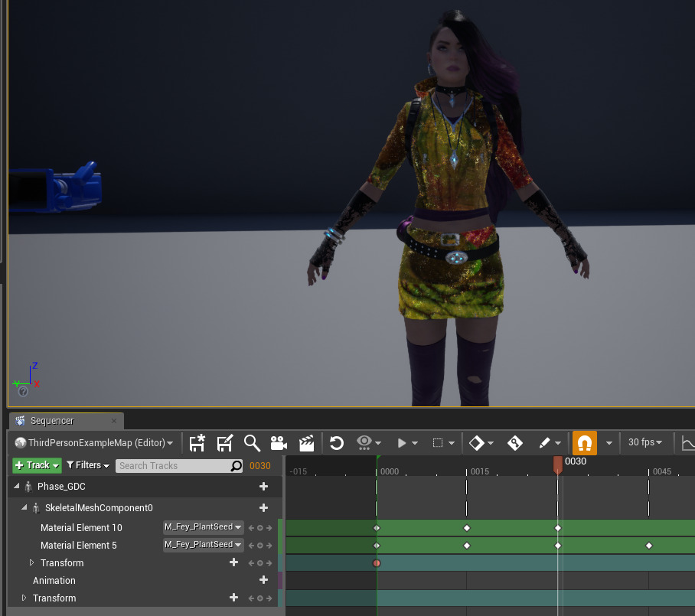The image size is (695, 616).
Task: Click the Restore/Revert arrow icon
Action: pyautogui.click(x=337, y=443)
